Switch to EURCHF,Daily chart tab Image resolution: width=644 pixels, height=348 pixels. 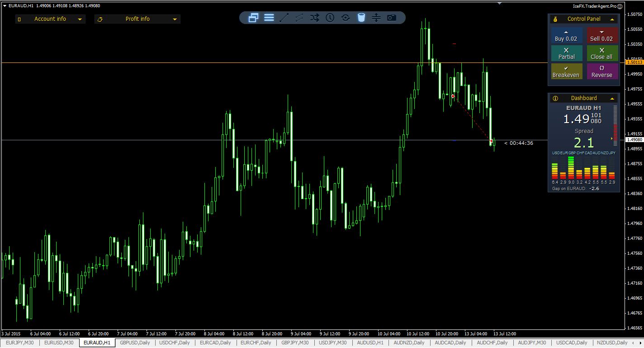click(x=256, y=343)
